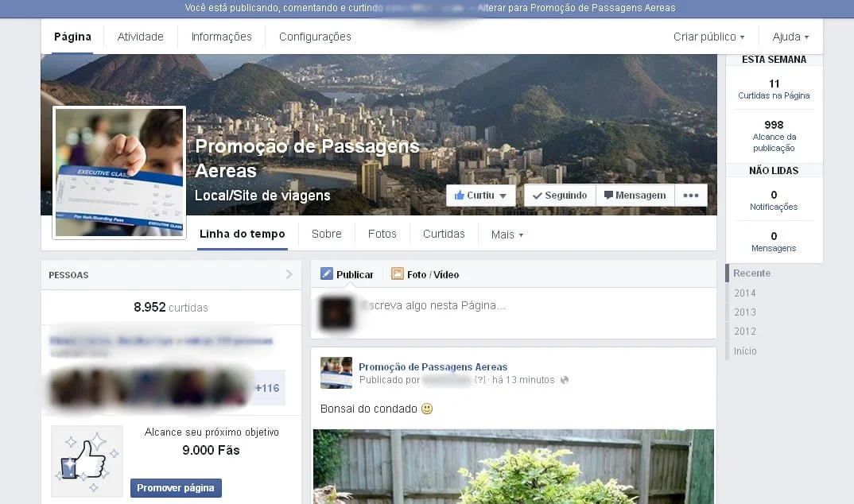This screenshot has height=504, width=854.
Task: Open the Sobre tab
Action: [x=326, y=234]
